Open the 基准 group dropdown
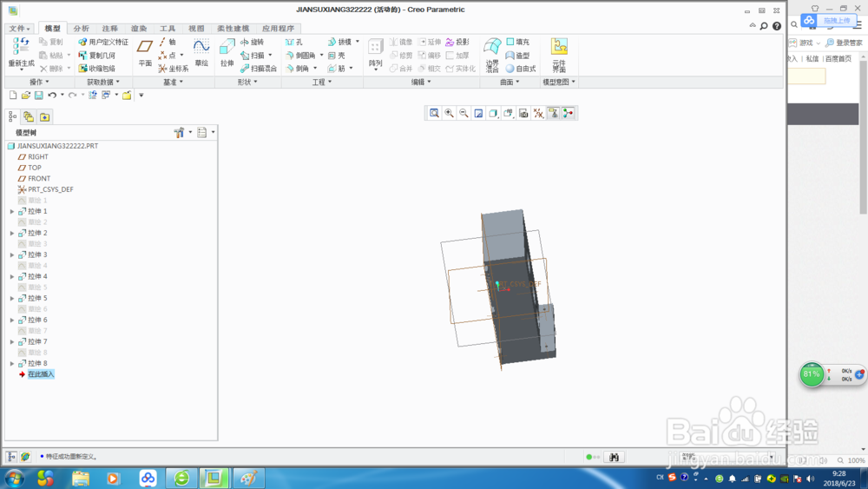Screen dimensions: 868x489 [x=173, y=82]
